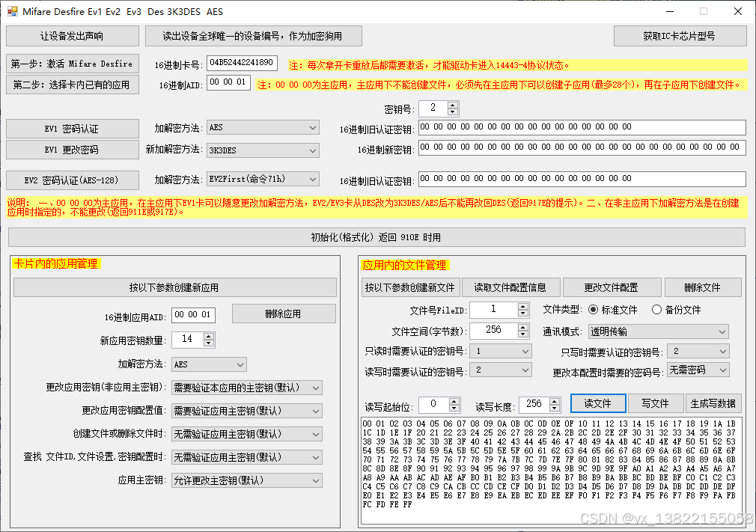Click 读出设备全球唯一的设备编号 button
The width and height of the screenshot is (756, 532).
[x=254, y=36]
